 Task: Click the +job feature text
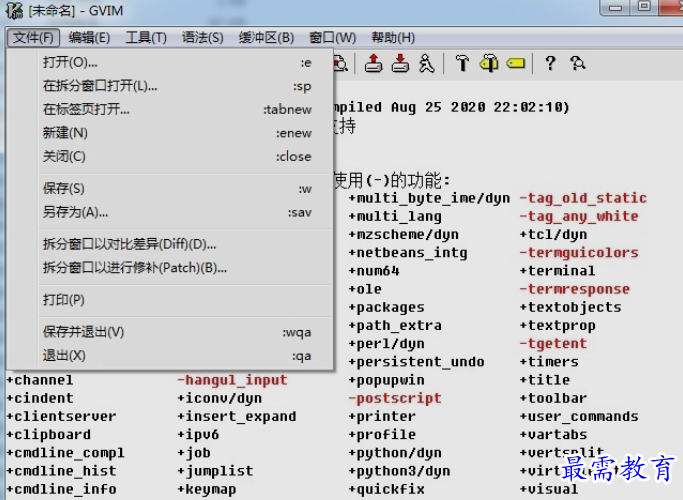(x=194, y=453)
